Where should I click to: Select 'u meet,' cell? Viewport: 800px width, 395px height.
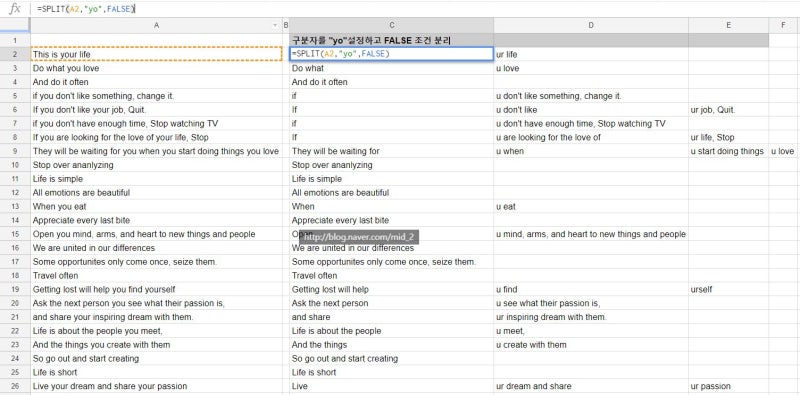coord(591,331)
